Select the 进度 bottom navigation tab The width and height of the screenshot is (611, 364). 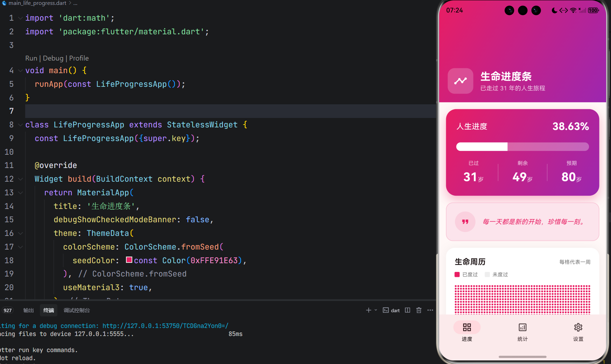click(x=467, y=331)
